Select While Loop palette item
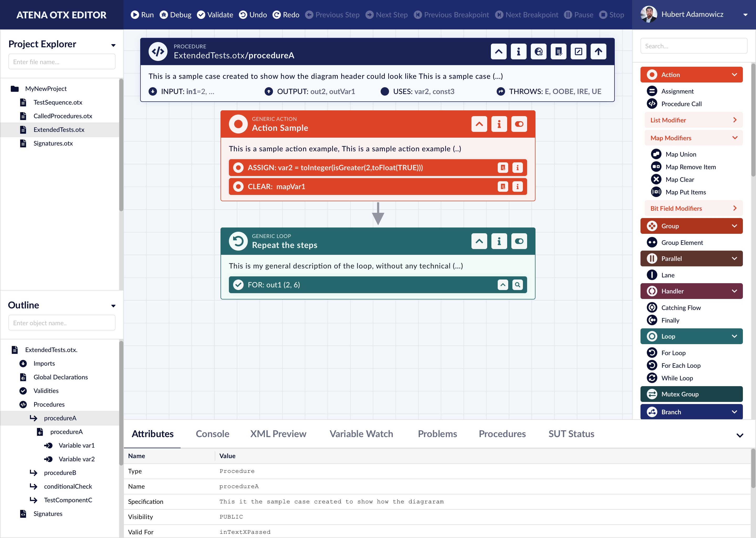 click(670, 378)
